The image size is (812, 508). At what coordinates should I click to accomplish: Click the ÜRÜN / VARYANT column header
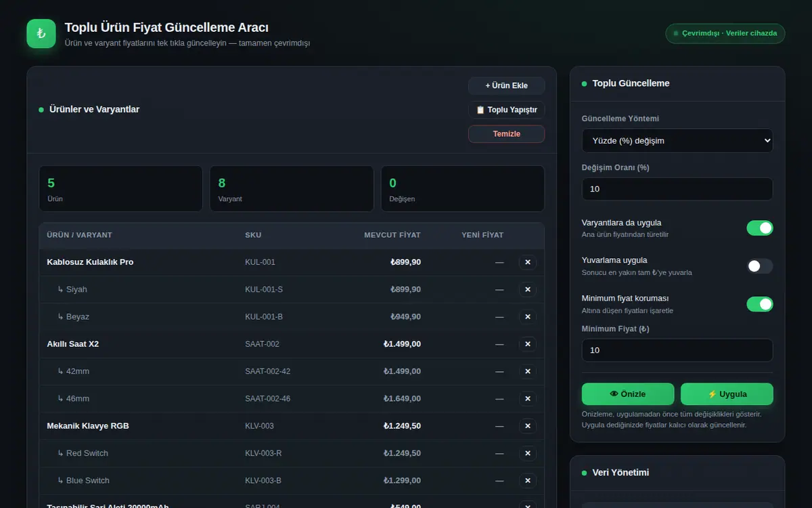pos(79,235)
